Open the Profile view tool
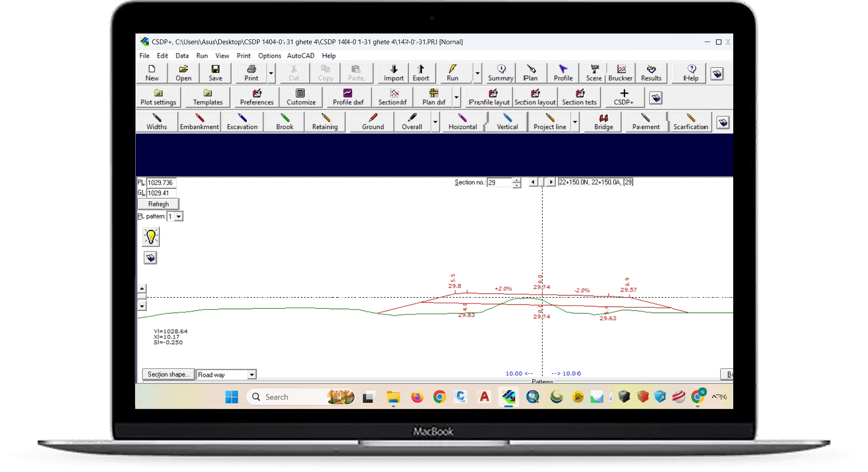This screenshot has height=472, width=868. [563, 73]
